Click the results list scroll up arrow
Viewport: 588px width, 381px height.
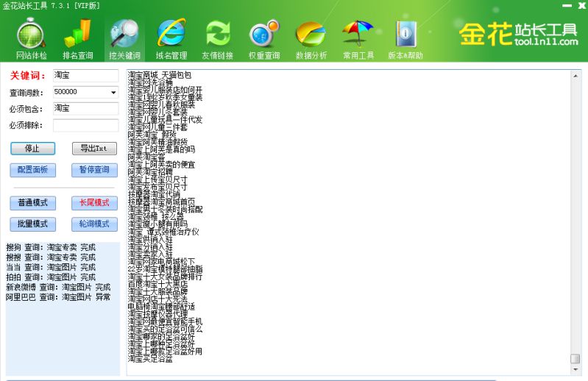(x=575, y=76)
